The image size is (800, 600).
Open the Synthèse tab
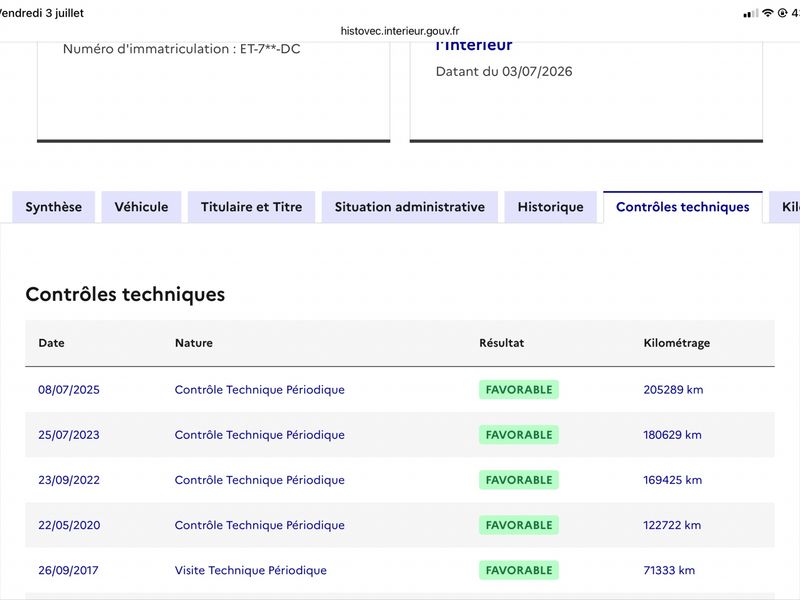(54, 207)
